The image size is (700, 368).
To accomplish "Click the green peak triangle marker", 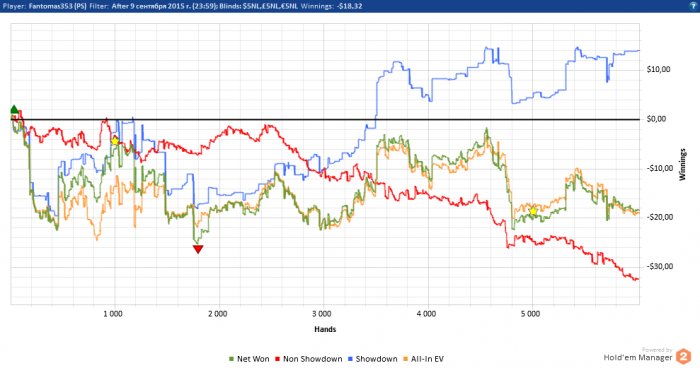I will 14,109.
